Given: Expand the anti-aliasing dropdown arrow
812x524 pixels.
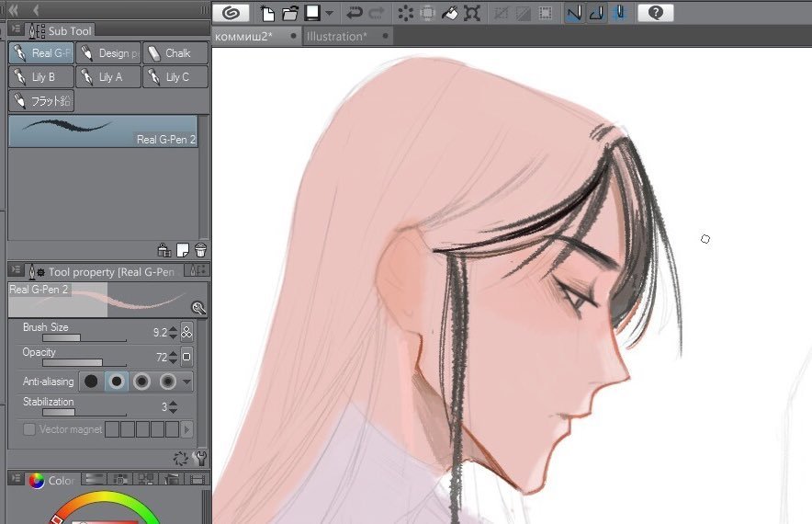Looking at the screenshot, I should coord(187,382).
